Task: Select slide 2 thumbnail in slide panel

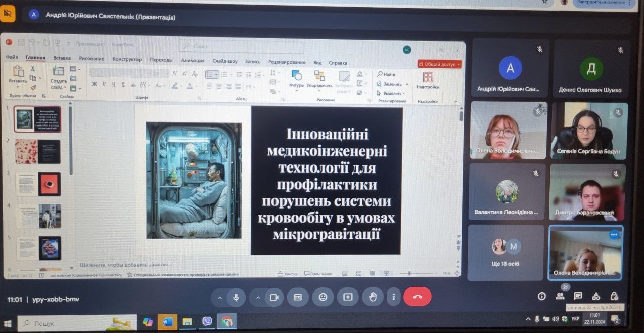Action: (x=38, y=151)
